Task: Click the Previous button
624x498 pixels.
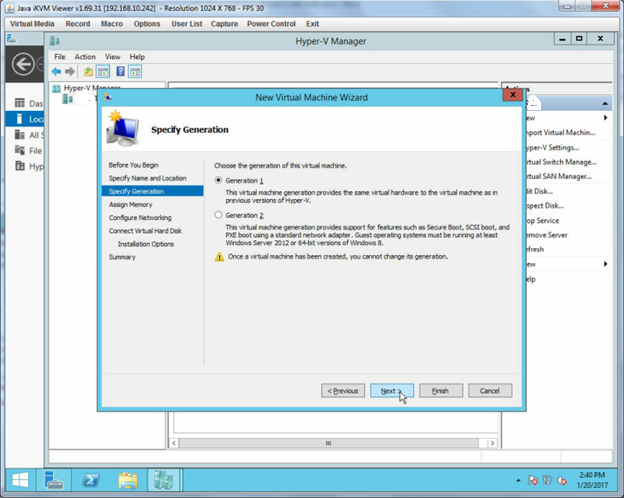Action: click(x=343, y=391)
